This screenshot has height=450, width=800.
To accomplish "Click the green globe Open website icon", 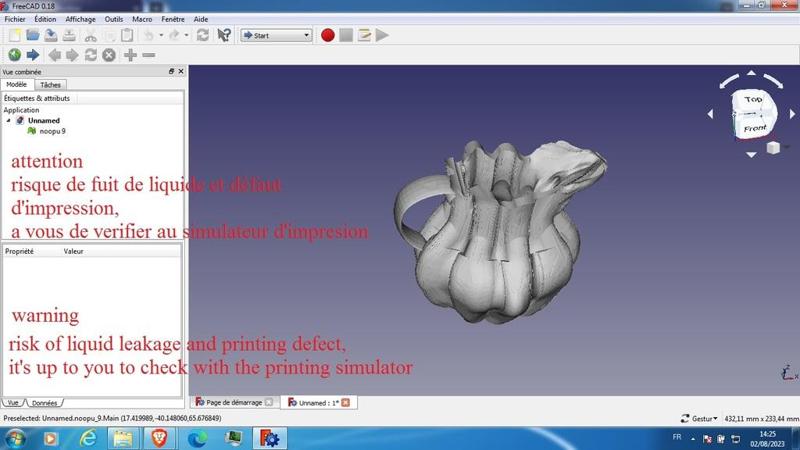I will [14, 55].
